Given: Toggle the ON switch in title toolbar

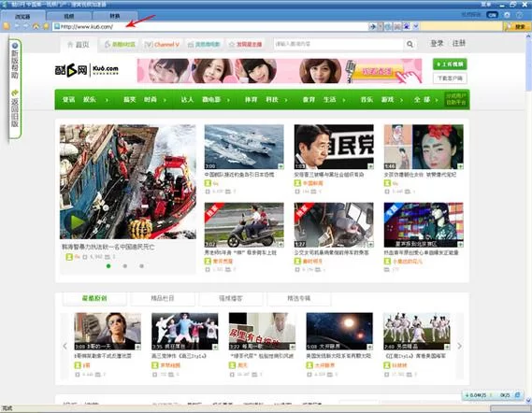Looking at the screenshot, I should point(492,15).
